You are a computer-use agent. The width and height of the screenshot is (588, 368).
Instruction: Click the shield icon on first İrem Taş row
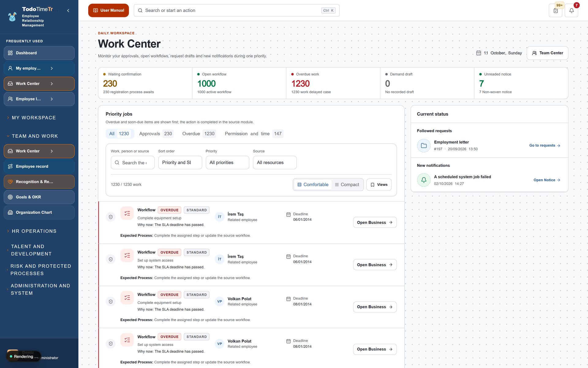[111, 217]
